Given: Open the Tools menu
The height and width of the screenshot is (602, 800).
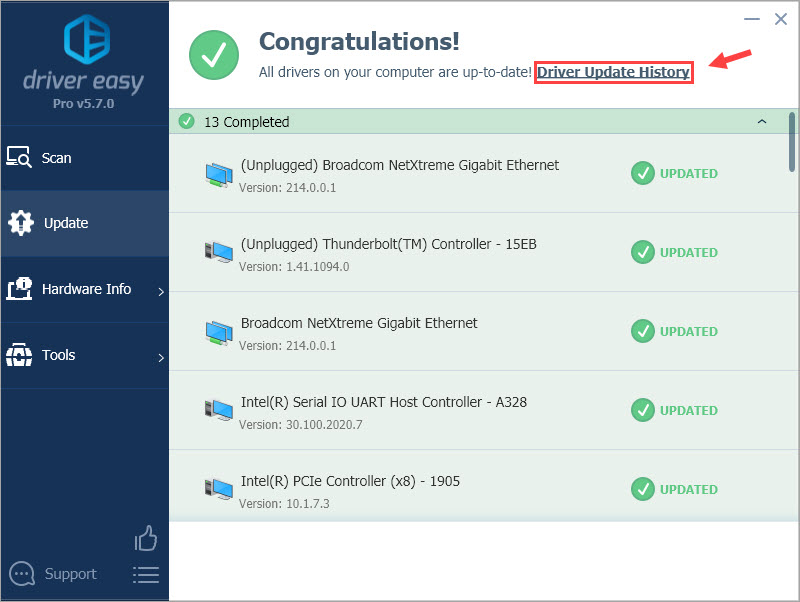Looking at the screenshot, I should [x=85, y=355].
